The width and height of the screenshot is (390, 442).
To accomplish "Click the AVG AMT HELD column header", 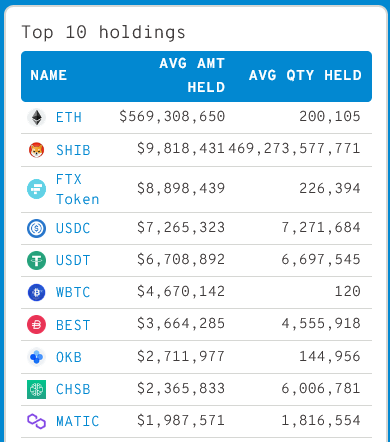I will point(192,75).
